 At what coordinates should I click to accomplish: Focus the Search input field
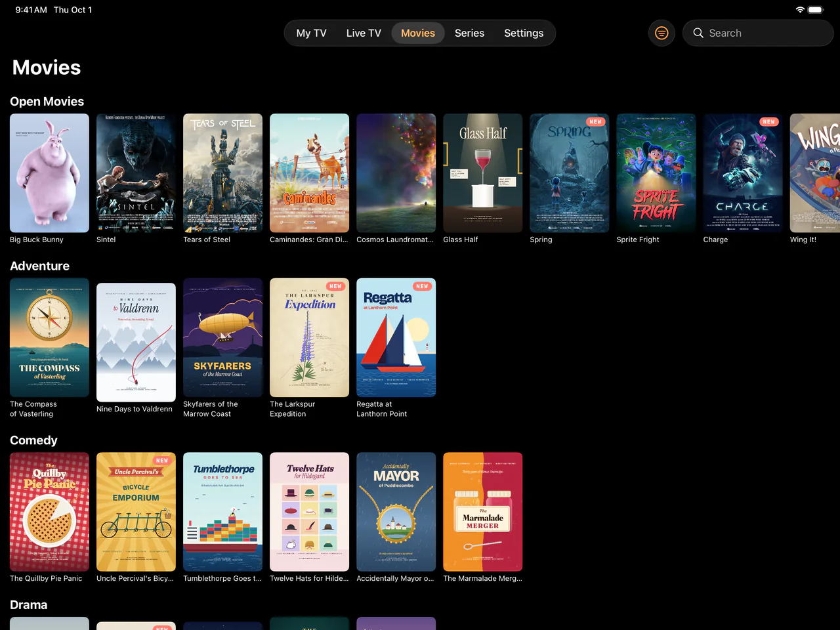pos(758,33)
